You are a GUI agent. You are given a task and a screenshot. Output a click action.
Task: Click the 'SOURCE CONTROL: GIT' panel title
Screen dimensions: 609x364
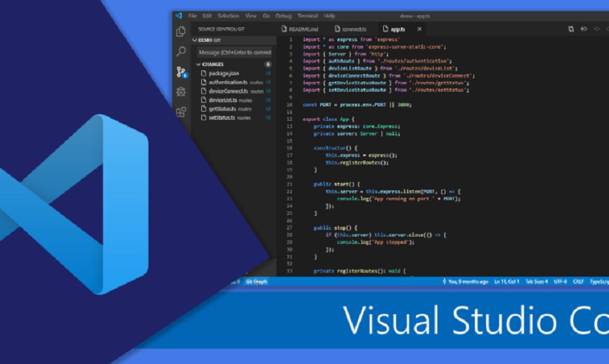pos(221,29)
